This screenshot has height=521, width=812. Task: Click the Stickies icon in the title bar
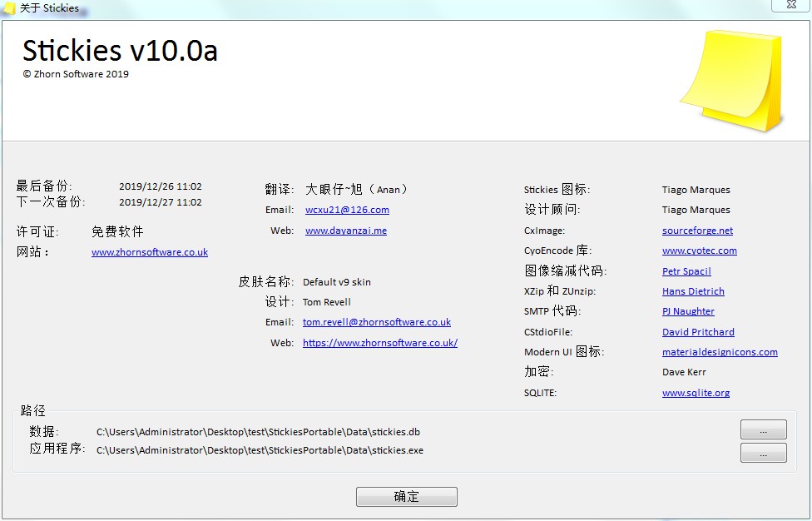coord(9,8)
